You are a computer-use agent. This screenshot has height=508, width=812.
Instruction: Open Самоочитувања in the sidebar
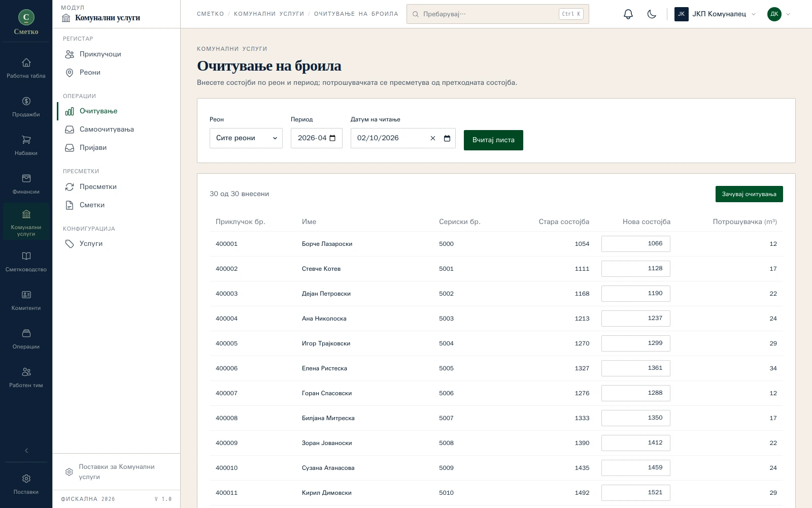pyautogui.click(x=116, y=130)
